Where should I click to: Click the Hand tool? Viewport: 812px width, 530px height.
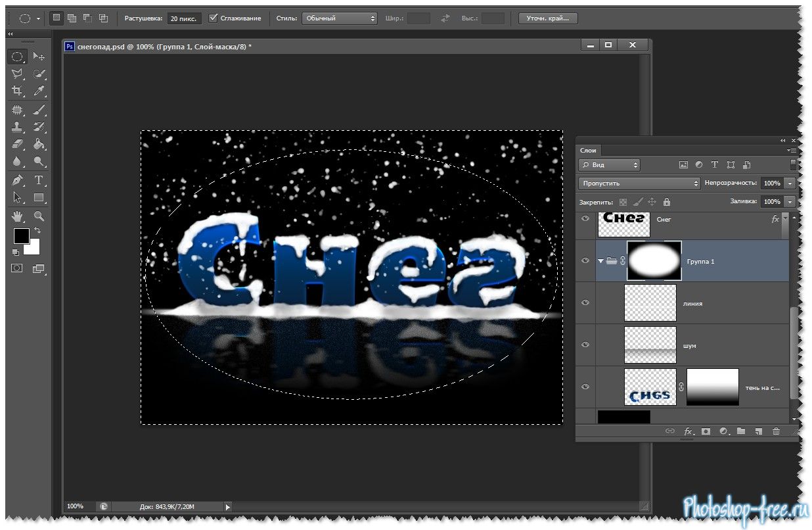18,216
